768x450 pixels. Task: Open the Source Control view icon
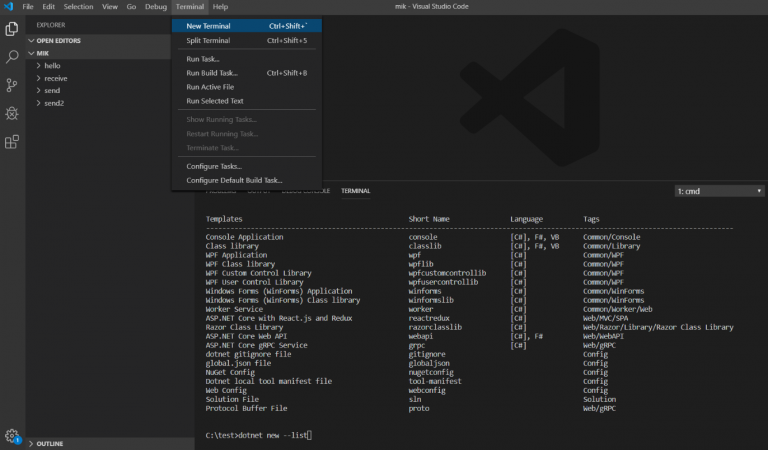click(12, 85)
